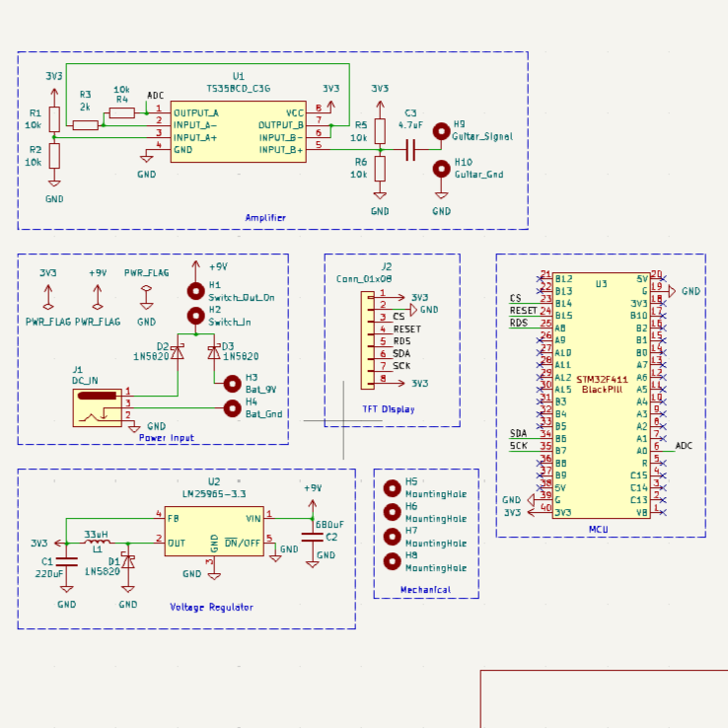This screenshot has height=728, width=728.
Task: Select resistor R6 symbol
Action: click(x=380, y=168)
